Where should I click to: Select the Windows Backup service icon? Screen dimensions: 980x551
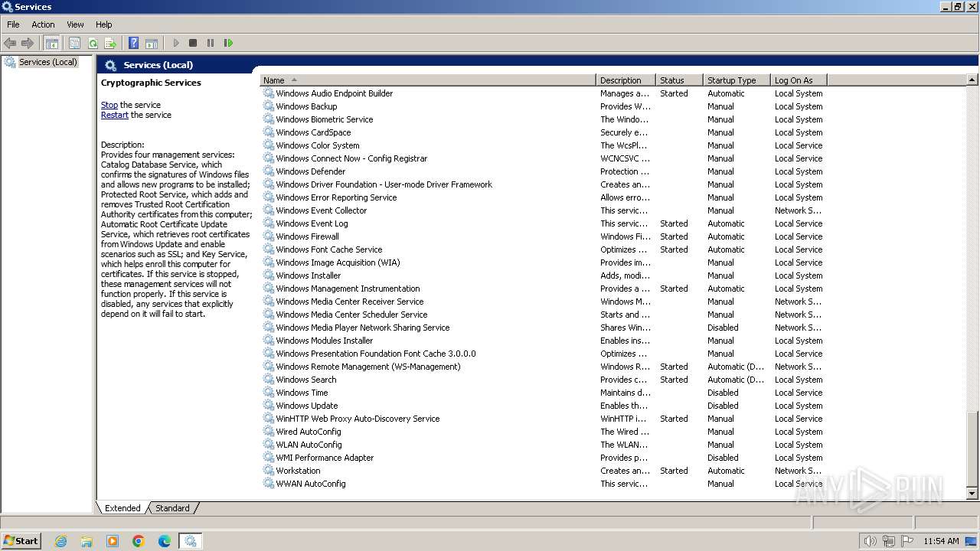point(269,106)
